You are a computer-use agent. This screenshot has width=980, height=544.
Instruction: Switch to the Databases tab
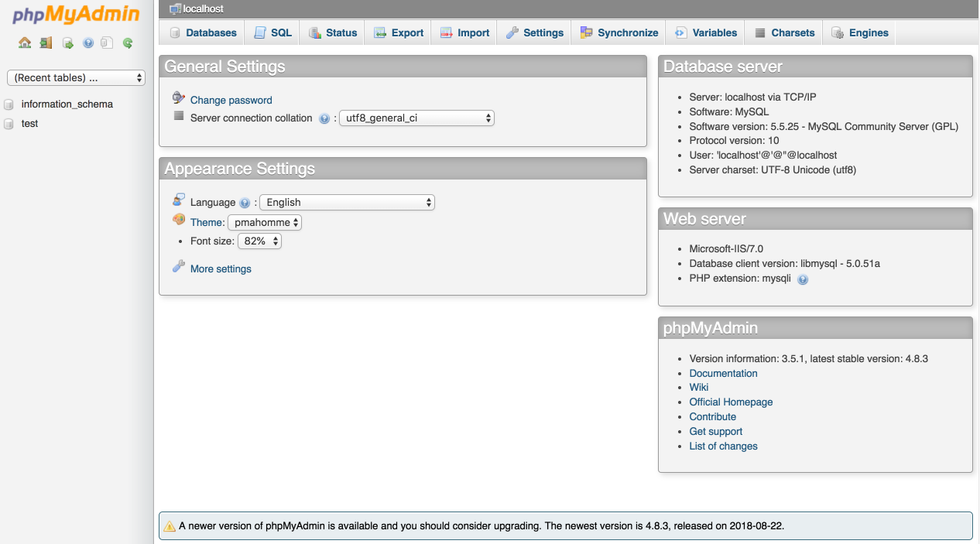(203, 33)
